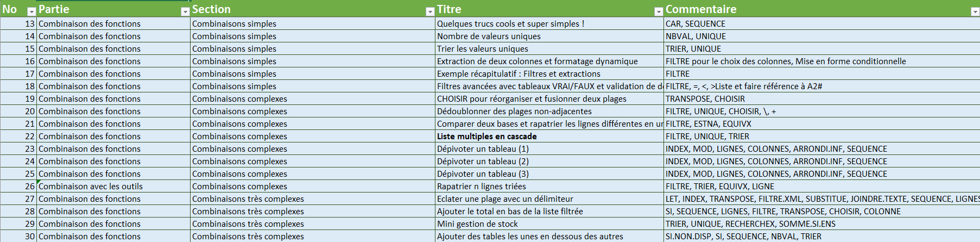Select the cell containing number 30

click(x=18, y=236)
